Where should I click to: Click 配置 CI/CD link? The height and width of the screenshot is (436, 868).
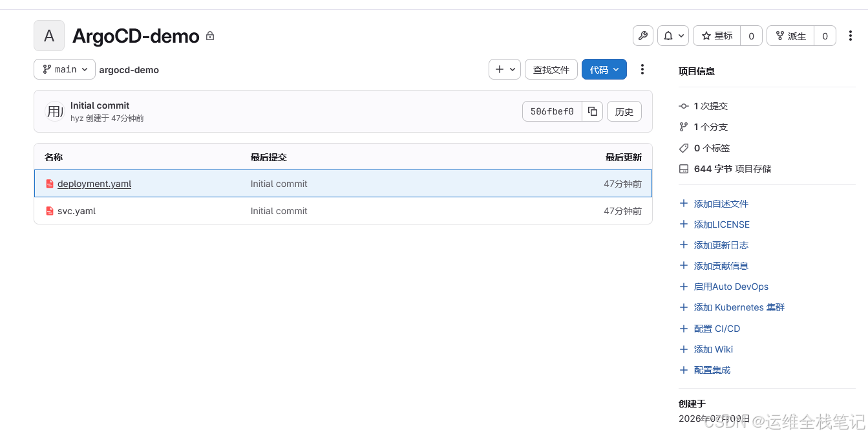pyautogui.click(x=717, y=329)
